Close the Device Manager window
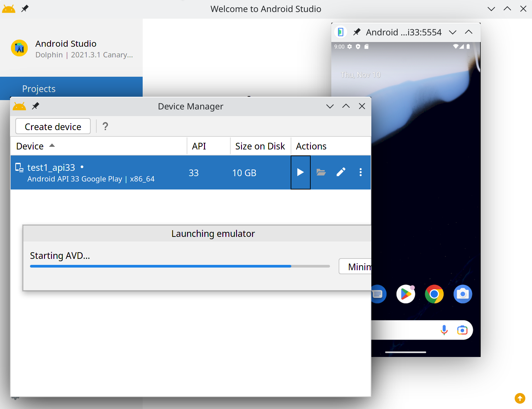This screenshot has height=409, width=532. pos(362,106)
